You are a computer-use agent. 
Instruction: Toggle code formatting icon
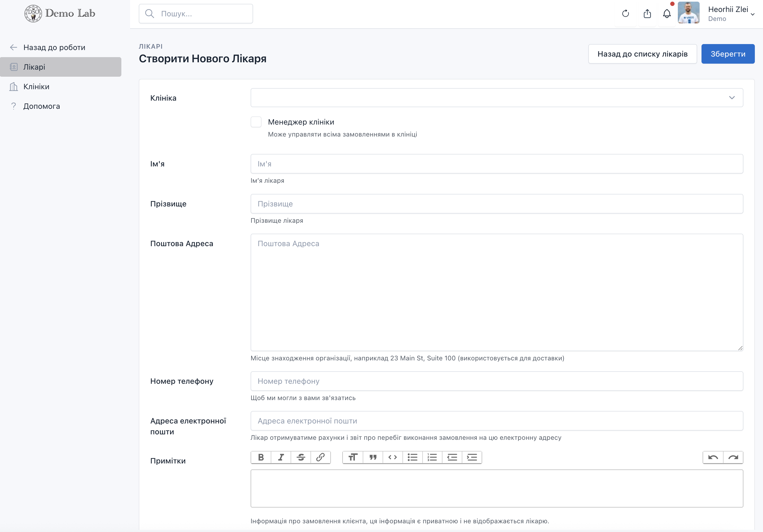[392, 457]
